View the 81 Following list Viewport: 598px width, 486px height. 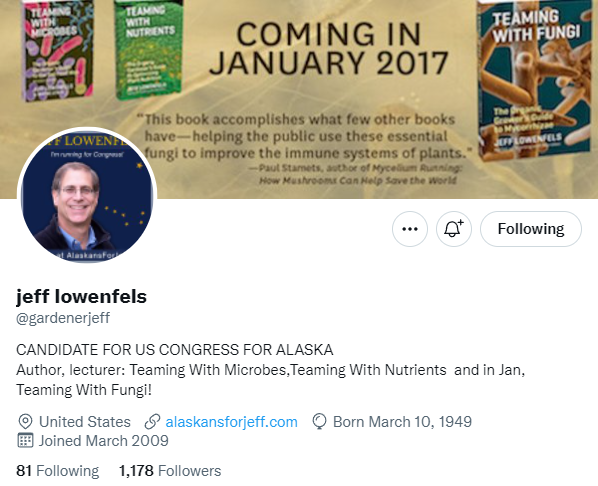pos(58,471)
